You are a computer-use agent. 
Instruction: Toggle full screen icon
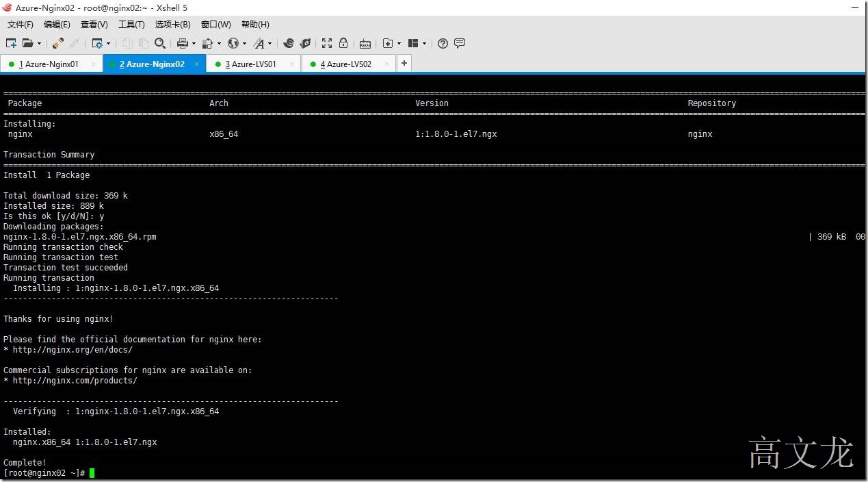[x=327, y=43]
